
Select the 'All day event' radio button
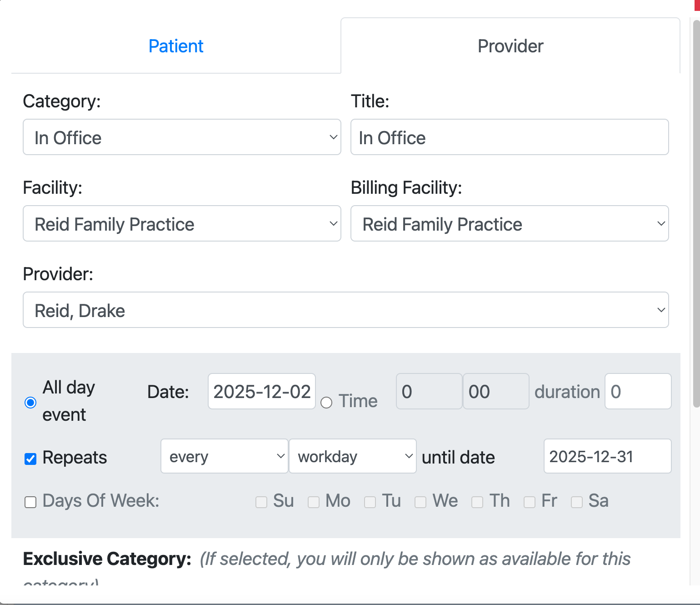30,402
